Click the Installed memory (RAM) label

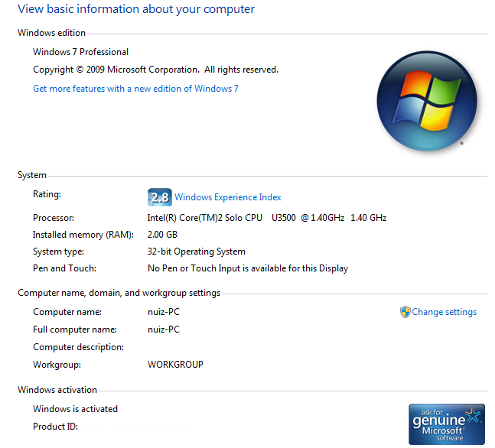[x=83, y=235]
